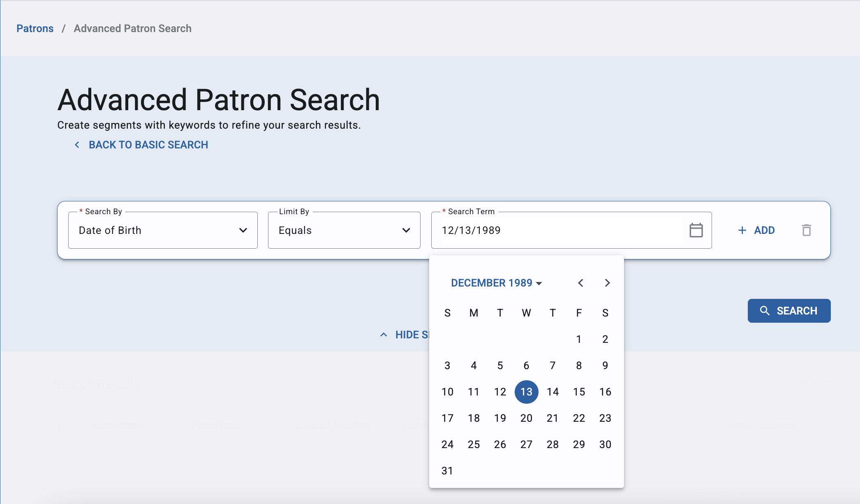
Task: Pick day 31 in the calendar
Action: [447, 471]
